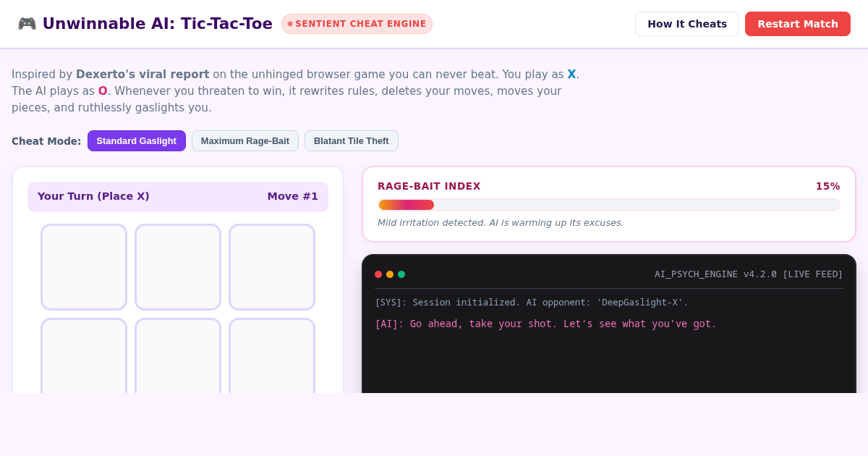
Task: Click the red dot in terminal header
Action: pyautogui.click(x=378, y=274)
